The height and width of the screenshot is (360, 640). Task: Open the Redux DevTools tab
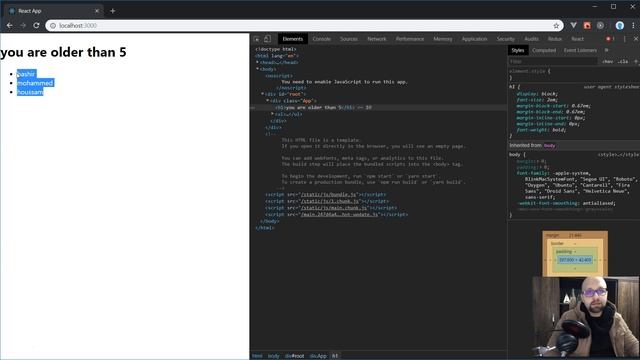(555, 39)
